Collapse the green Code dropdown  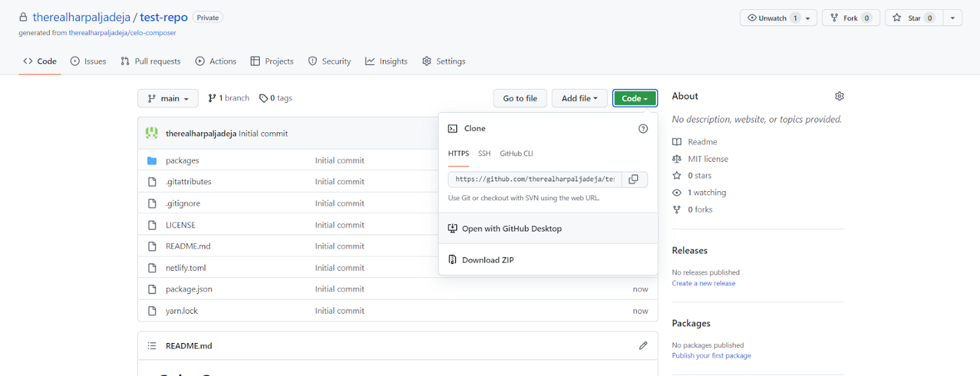point(635,99)
